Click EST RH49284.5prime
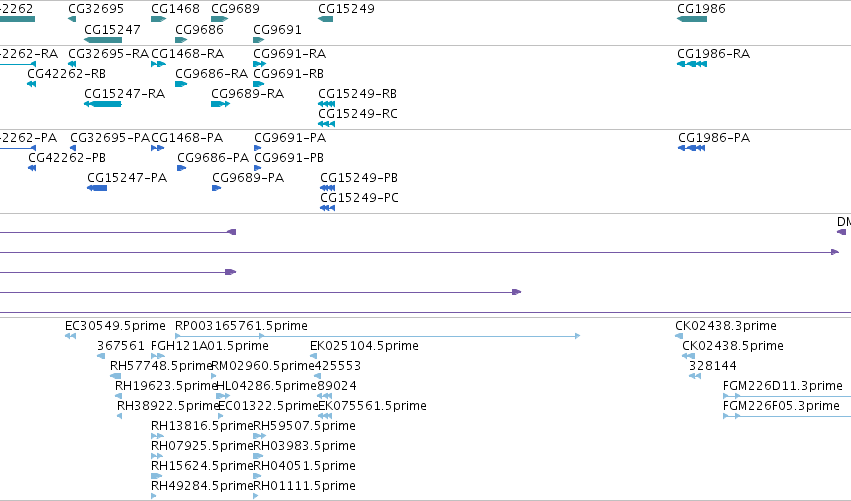Screen dimensions: 851x501 click(202, 486)
